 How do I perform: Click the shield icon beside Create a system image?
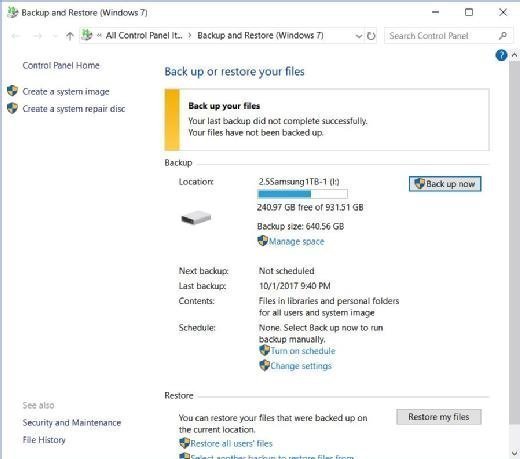pos(12,91)
